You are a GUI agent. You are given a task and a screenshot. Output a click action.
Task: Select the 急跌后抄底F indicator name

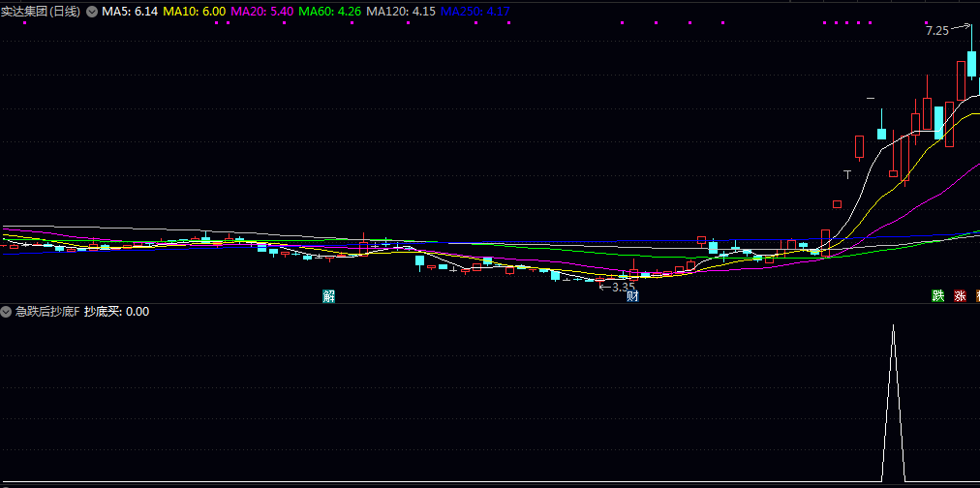coord(47,312)
